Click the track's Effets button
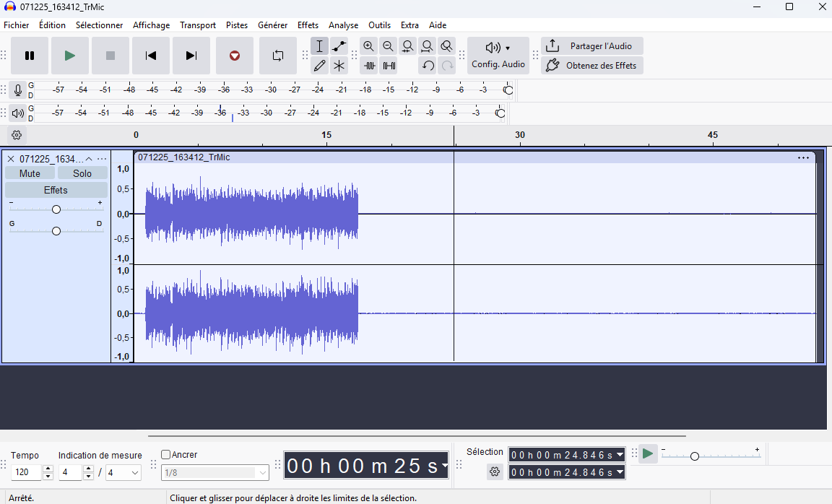This screenshot has width=832, height=504. (56, 190)
